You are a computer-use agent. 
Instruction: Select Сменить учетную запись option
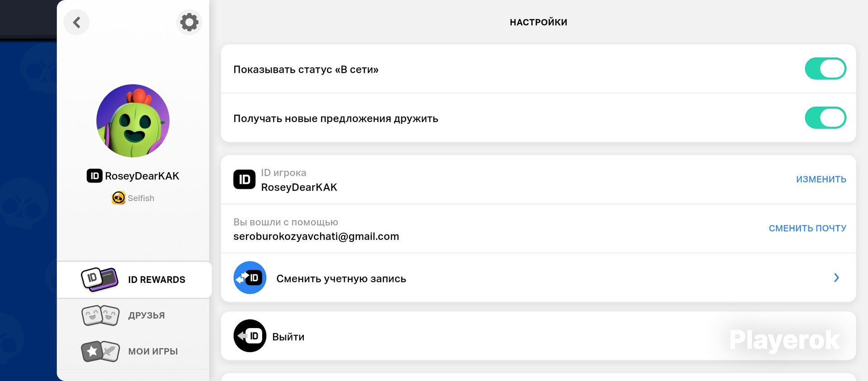pos(538,278)
